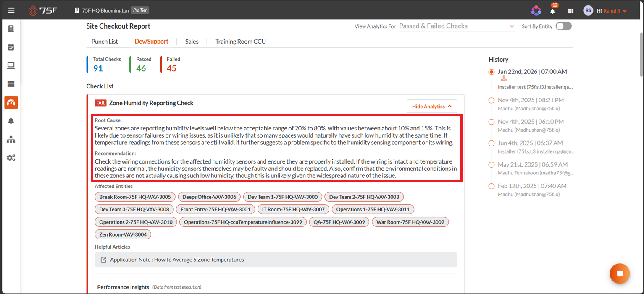This screenshot has width=644, height=294.
Task: Click the Dev Team 2-75F HQ-VAV-3003 chip
Action: 364,197
